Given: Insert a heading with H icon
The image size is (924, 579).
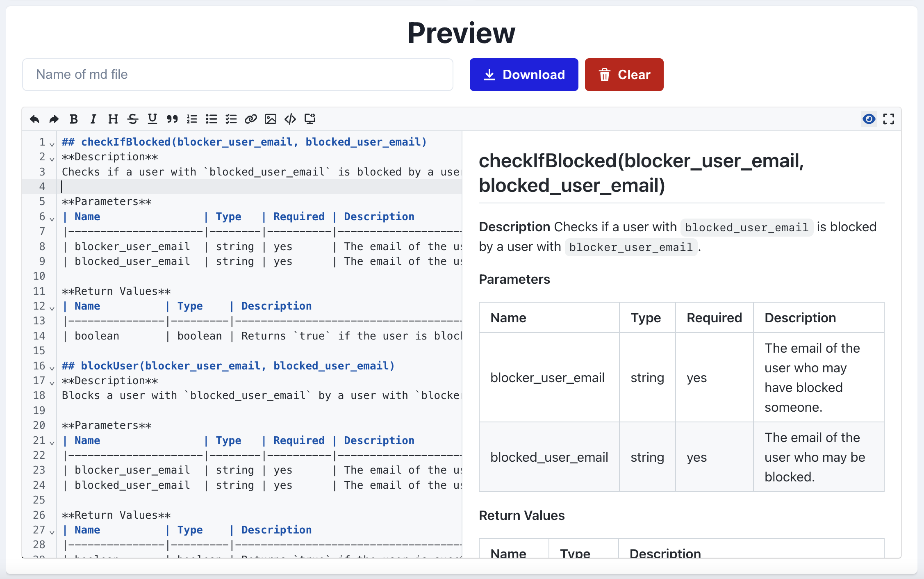Looking at the screenshot, I should click(x=113, y=119).
